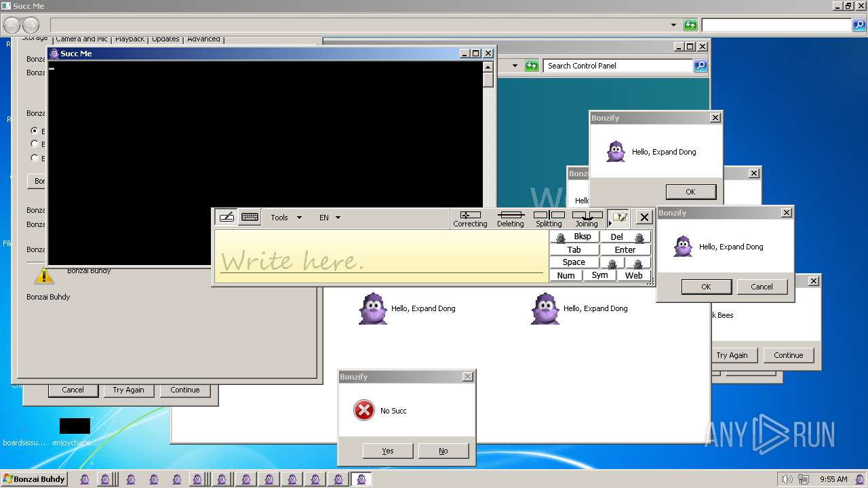
Task: Click Control Panel window's green refresh icon
Action: (532, 66)
